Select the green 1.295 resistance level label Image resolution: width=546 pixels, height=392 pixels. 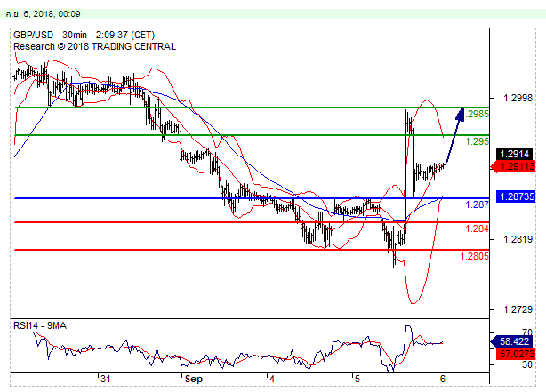tap(478, 141)
